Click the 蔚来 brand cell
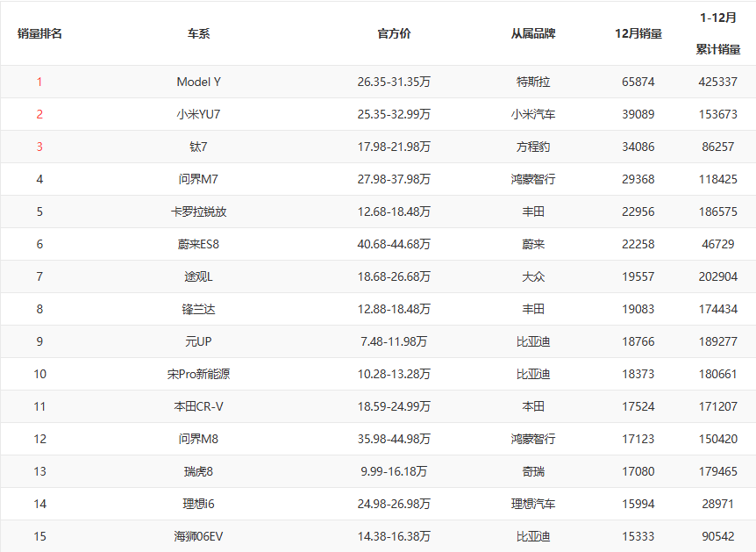The image size is (756, 552). click(533, 244)
